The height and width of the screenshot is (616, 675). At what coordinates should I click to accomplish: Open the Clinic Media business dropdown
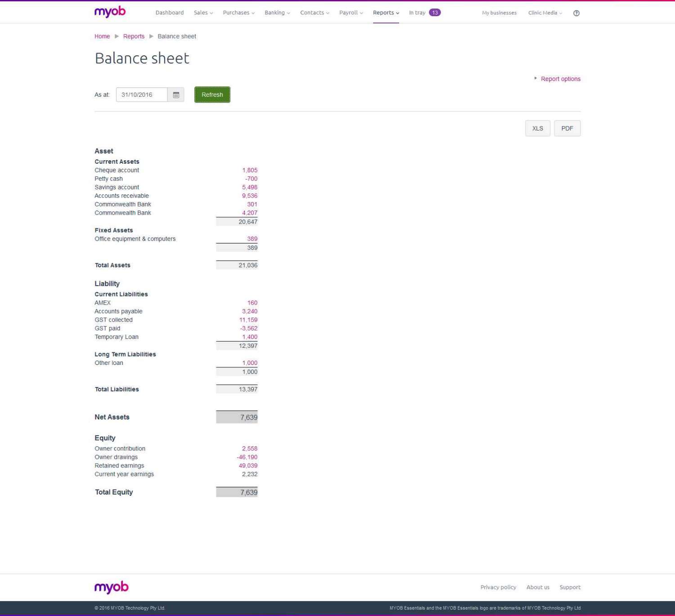pyautogui.click(x=544, y=13)
